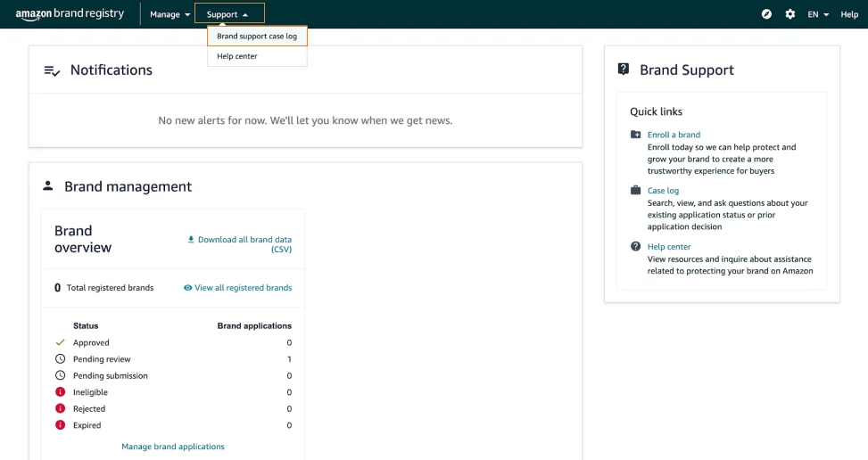Click the Notifications heading text
The image size is (868, 460).
pyautogui.click(x=112, y=70)
